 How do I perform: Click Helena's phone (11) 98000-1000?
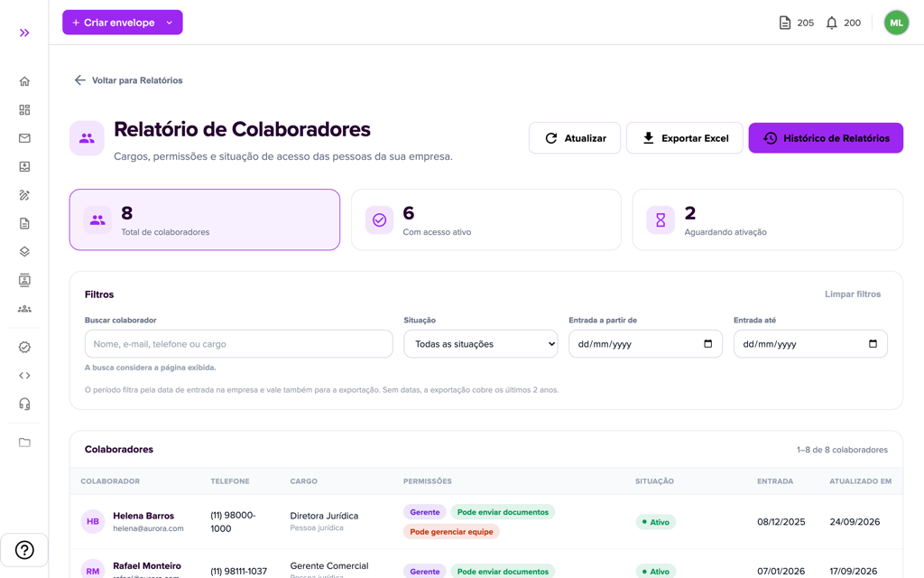pos(233,521)
